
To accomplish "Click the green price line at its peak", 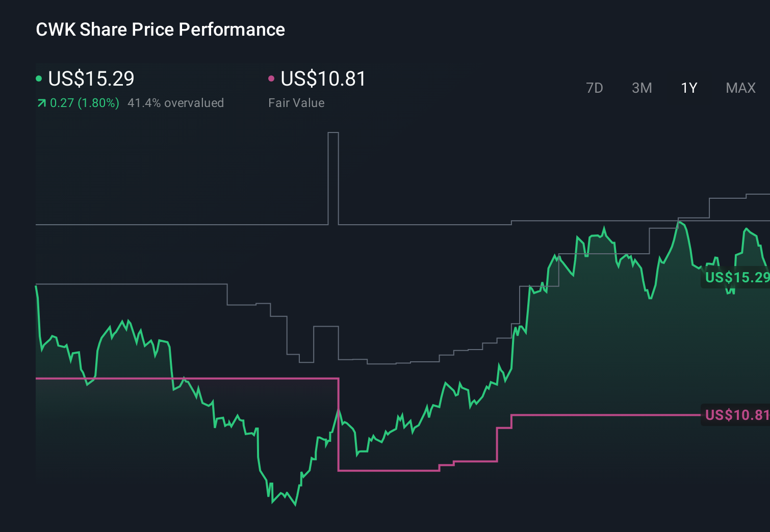I will (x=680, y=223).
